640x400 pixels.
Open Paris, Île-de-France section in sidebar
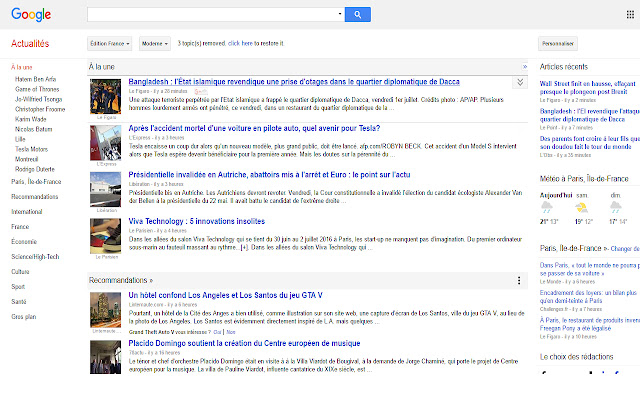click(36, 182)
